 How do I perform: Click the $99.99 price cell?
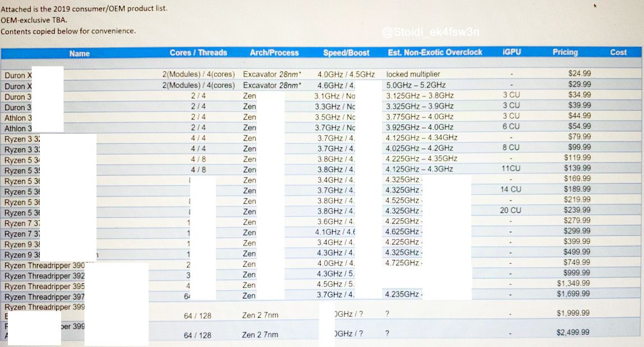click(x=579, y=147)
